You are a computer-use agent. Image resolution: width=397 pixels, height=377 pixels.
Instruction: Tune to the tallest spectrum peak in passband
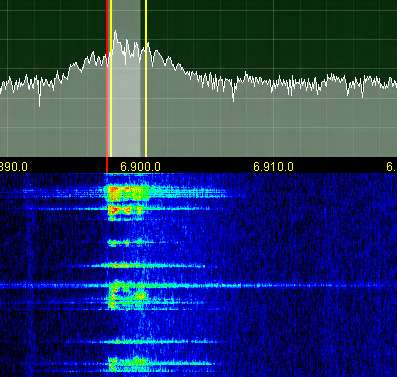(x=115, y=32)
